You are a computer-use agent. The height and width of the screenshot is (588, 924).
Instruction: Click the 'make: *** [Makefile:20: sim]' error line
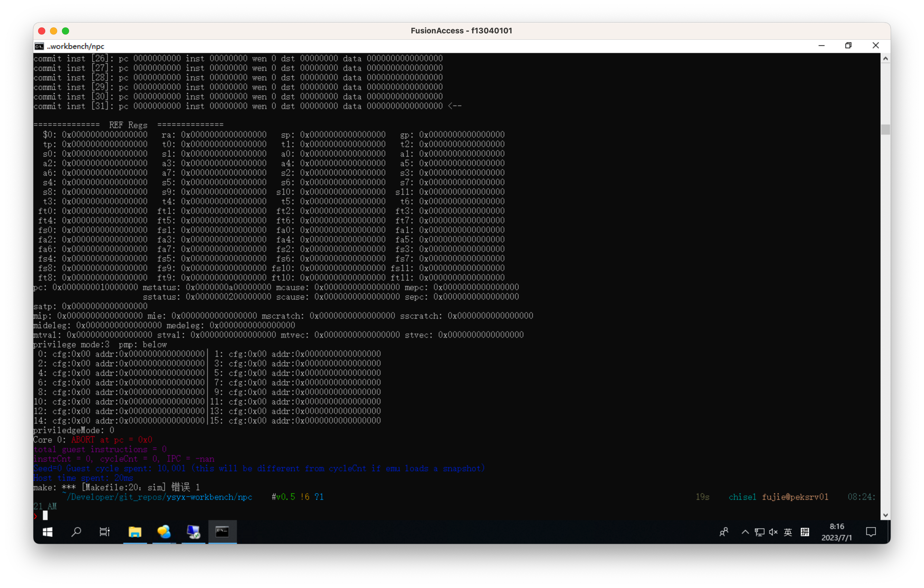tap(117, 487)
